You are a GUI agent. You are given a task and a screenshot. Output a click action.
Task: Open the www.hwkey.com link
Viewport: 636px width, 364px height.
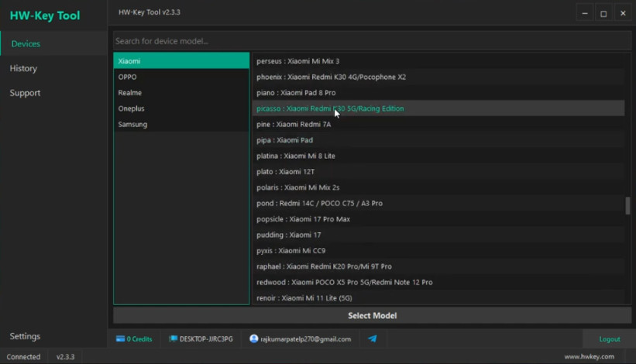(589, 357)
